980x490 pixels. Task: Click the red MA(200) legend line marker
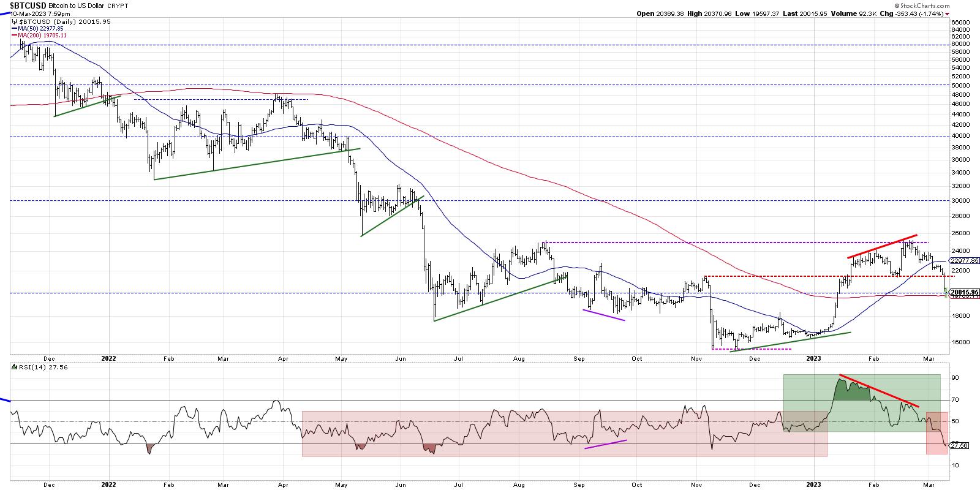tap(15, 36)
